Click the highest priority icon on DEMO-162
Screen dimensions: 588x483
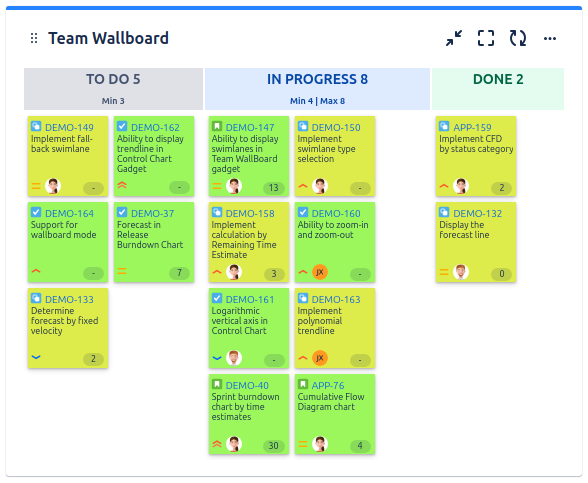pyautogui.click(x=122, y=185)
